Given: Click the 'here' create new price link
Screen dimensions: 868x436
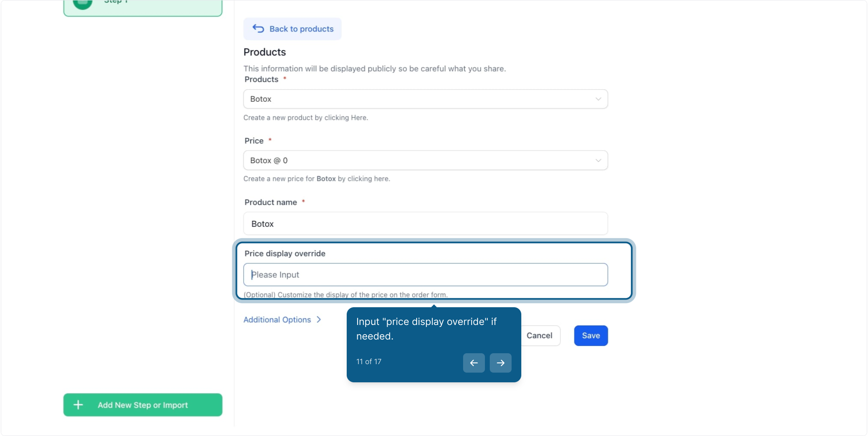Looking at the screenshot, I should tap(381, 178).
